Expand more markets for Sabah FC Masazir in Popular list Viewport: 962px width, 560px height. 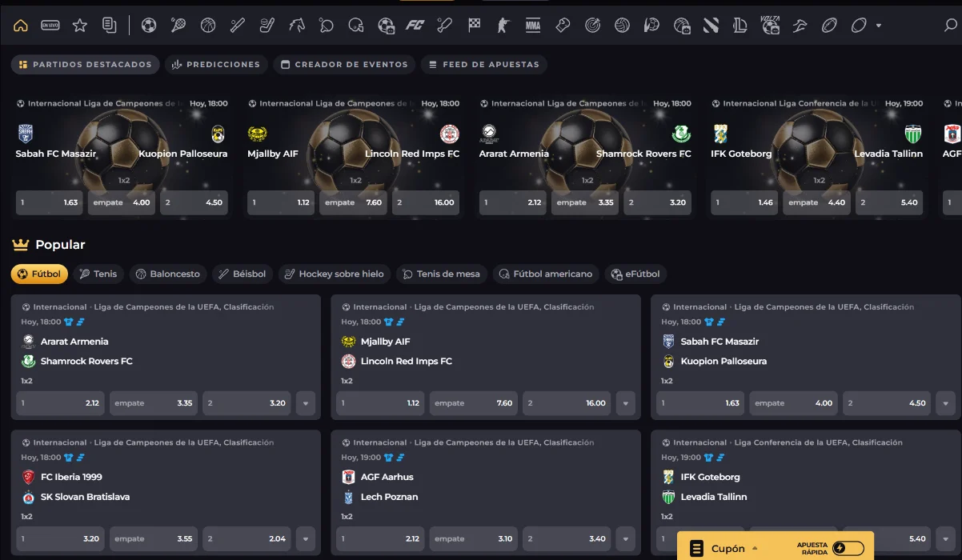945,403
